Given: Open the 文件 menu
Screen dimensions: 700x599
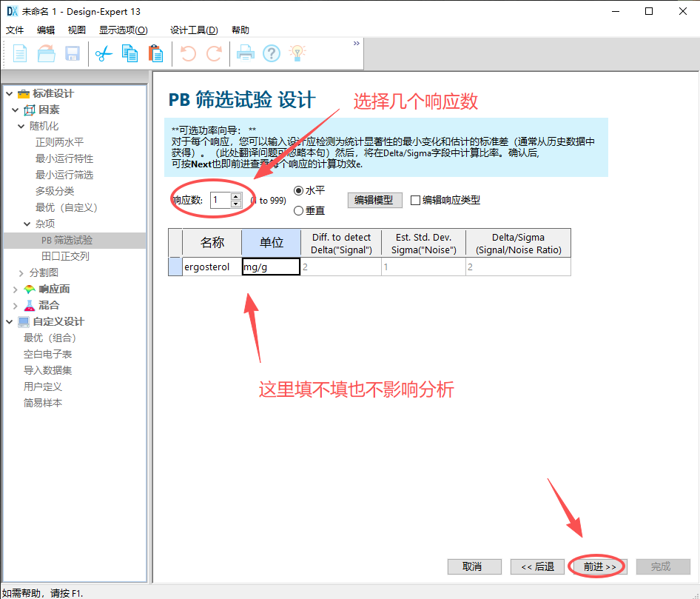Looking at the screenshot, I should pyautogui.click(x=15, y=30).
